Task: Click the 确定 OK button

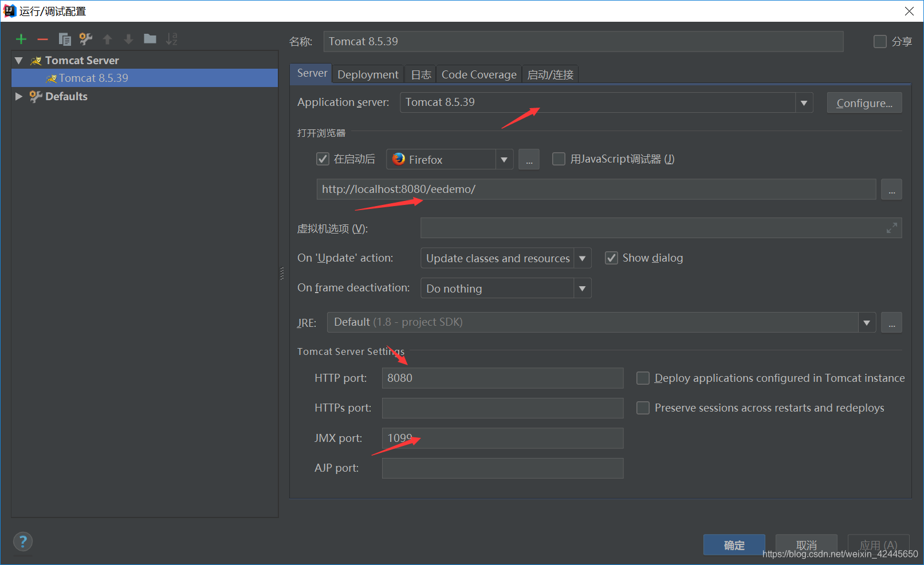Action: coord(734,545)
